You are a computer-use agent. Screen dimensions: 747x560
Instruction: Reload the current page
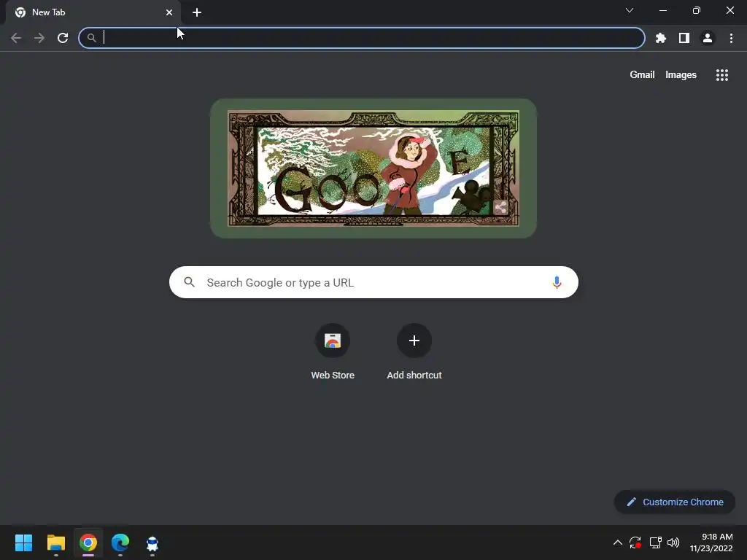pos(63,38)
